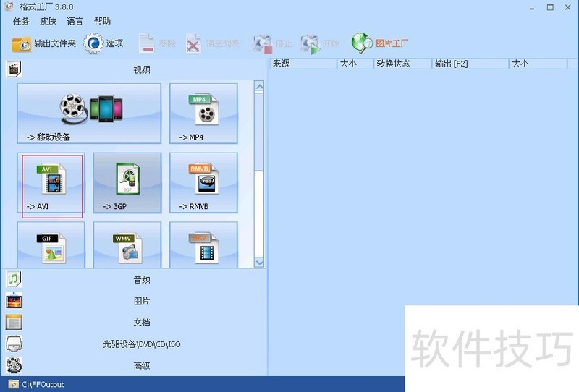Click the 停止 stop toolbar button

click(x=272, y=44)
